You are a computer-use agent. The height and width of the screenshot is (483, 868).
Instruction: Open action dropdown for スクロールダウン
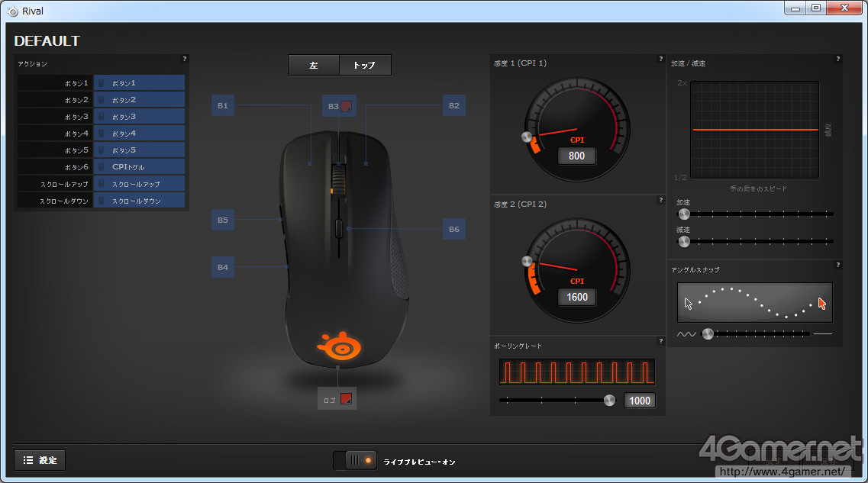[139, 200]
